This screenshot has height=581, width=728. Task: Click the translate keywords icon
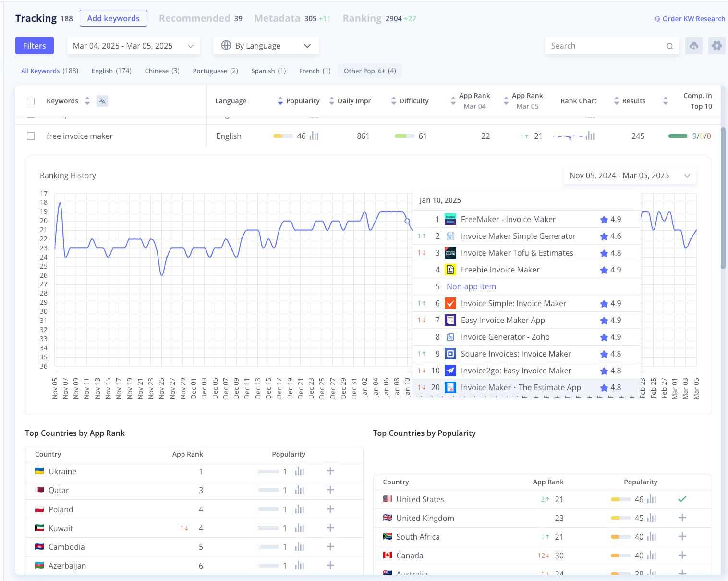coord(102,101)
